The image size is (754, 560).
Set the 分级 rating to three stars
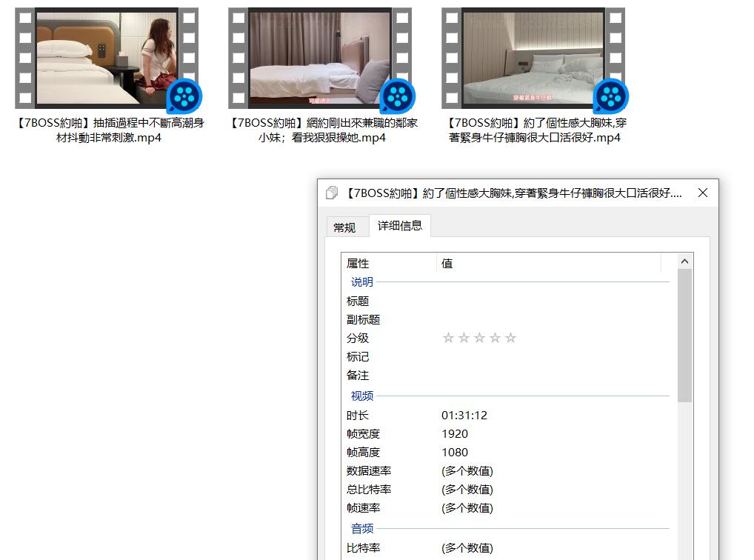[479, 338]
